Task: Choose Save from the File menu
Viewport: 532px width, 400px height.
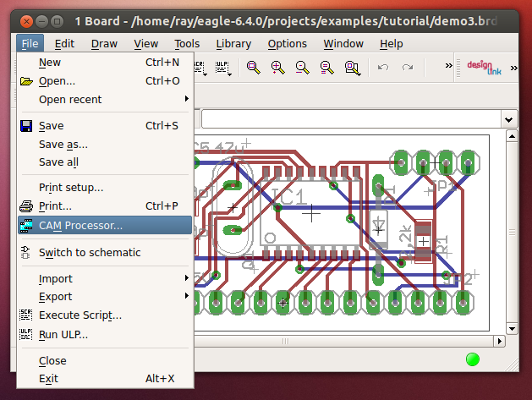Action: click(105, 126)
